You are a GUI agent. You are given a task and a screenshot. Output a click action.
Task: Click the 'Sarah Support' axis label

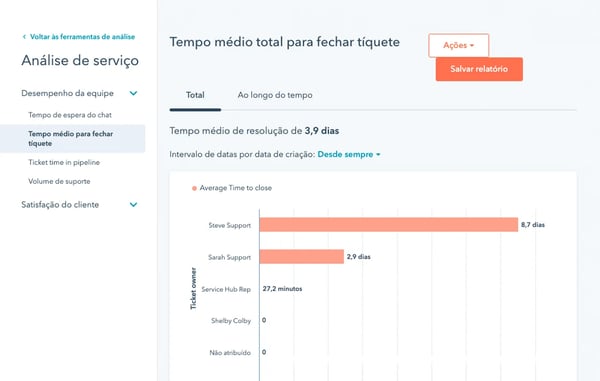tap(229, 257)
